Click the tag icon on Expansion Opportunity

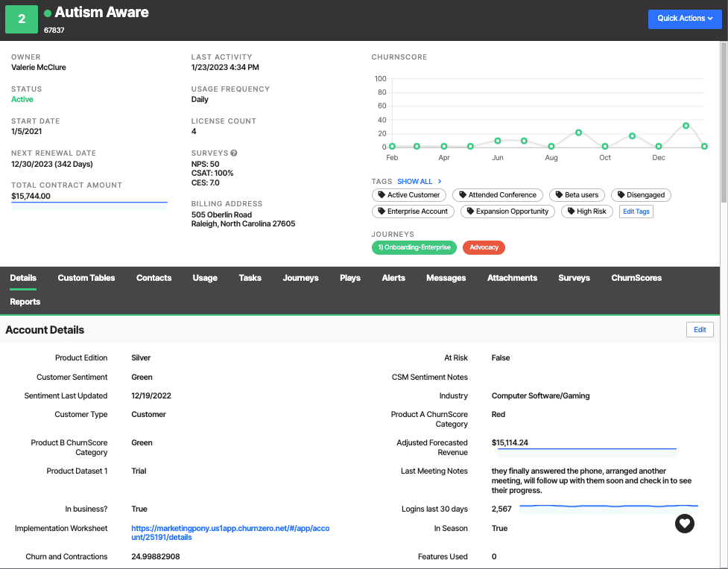point(470,212)
